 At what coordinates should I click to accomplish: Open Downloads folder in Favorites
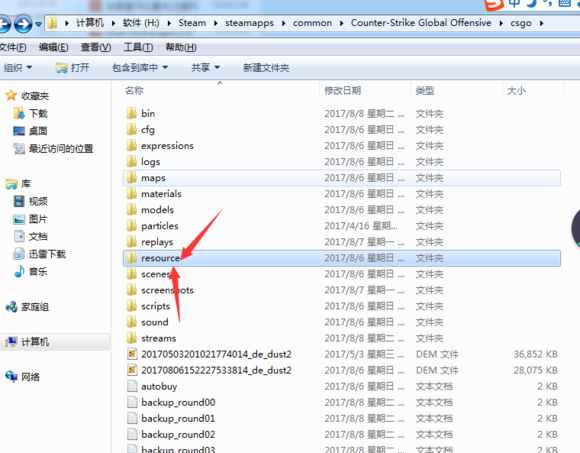(x=31, y=113)
